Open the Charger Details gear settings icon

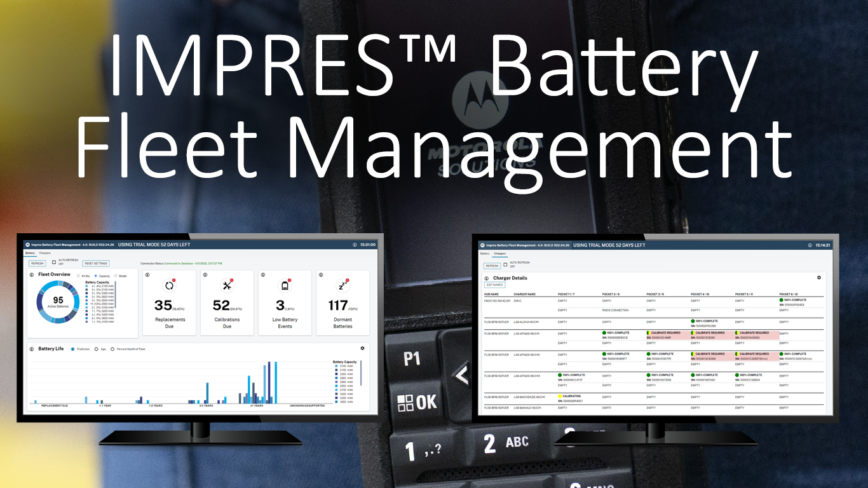[820, 278]
